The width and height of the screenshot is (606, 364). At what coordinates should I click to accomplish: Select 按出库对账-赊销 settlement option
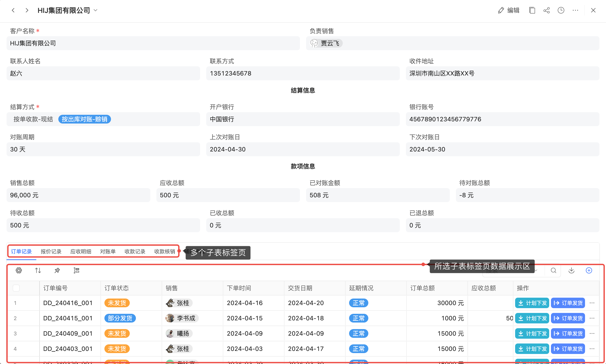point(85,119)
